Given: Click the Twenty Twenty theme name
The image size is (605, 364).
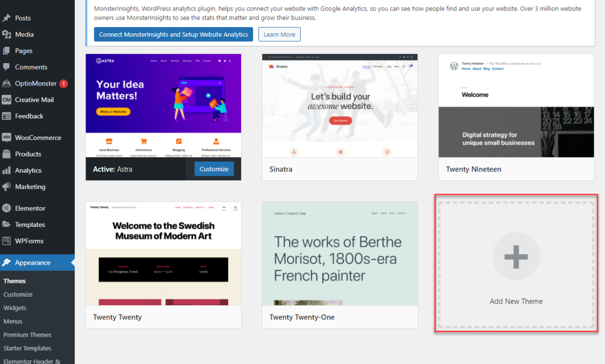Looking at the screenshot, I should click(117, 317).
